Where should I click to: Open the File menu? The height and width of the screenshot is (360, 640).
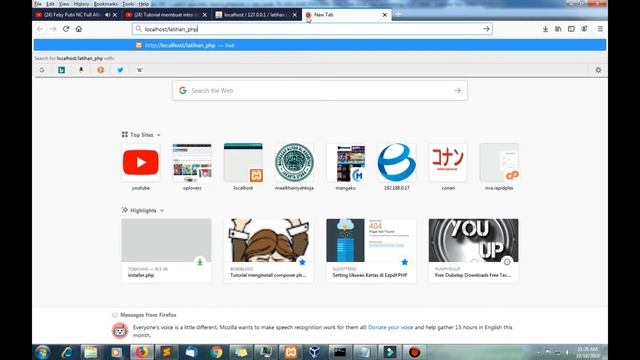pos(38,4)
